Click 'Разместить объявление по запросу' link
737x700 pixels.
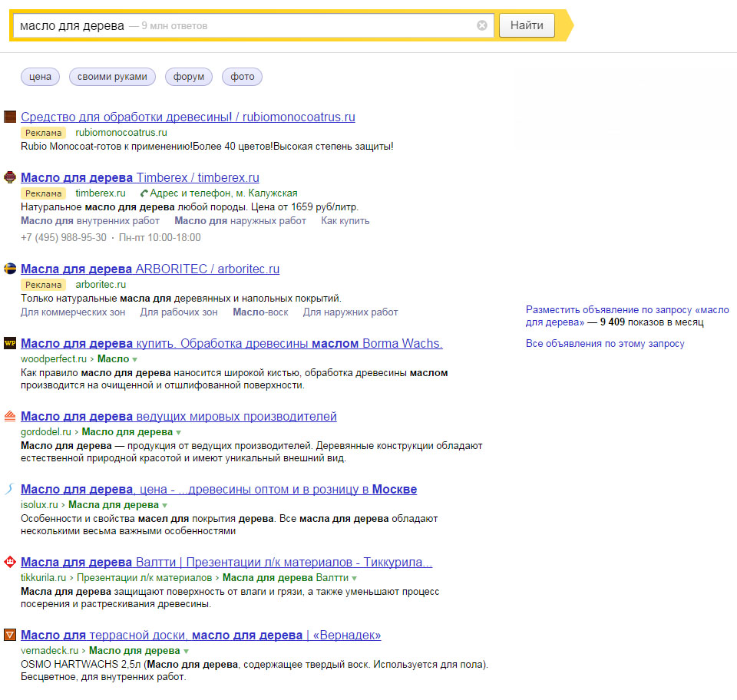click(x=627, y=315)
